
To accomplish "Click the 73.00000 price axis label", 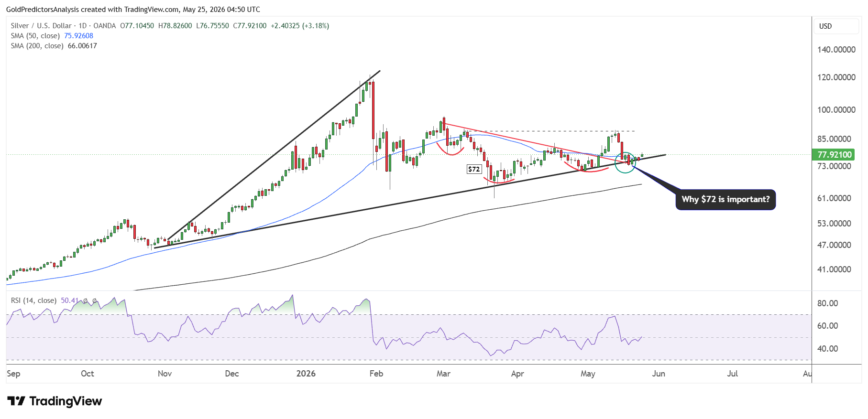I will [x=834, y=166].
